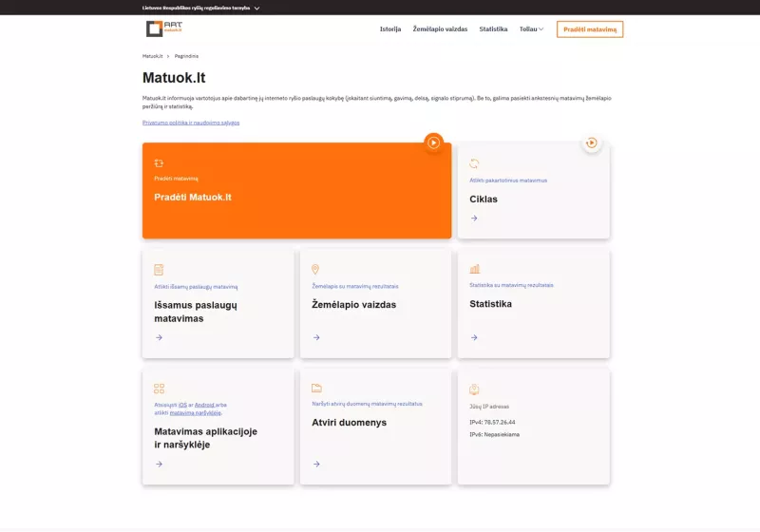Click the Išsamus paslaugų matavimas title
760x532 pixels.
click(196, 312)
